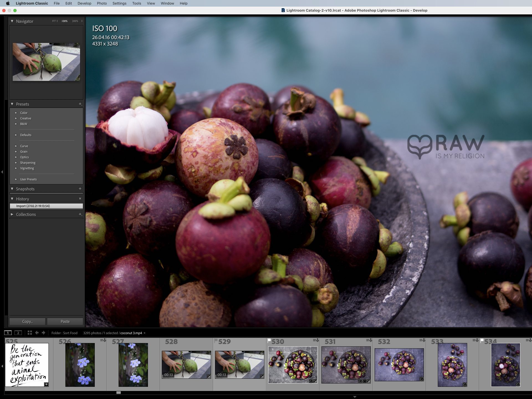Image resolution: width=532 pixels, height=399 pixels.
Task: Open the Settings menu in the menu bar
Action: point(119,3)
